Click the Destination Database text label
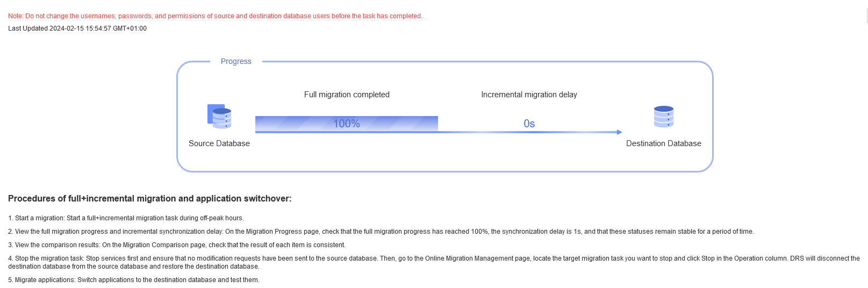Screen dimensions: 868x288 tap(663, 143)
